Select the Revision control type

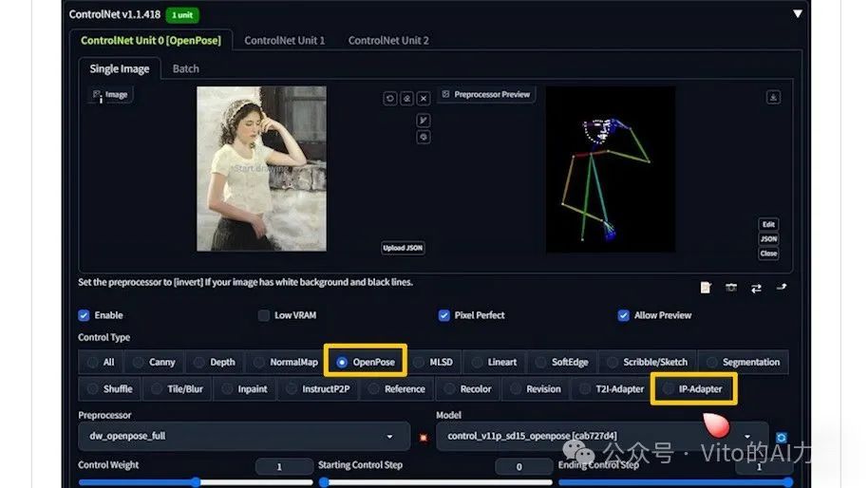(536, 389)
